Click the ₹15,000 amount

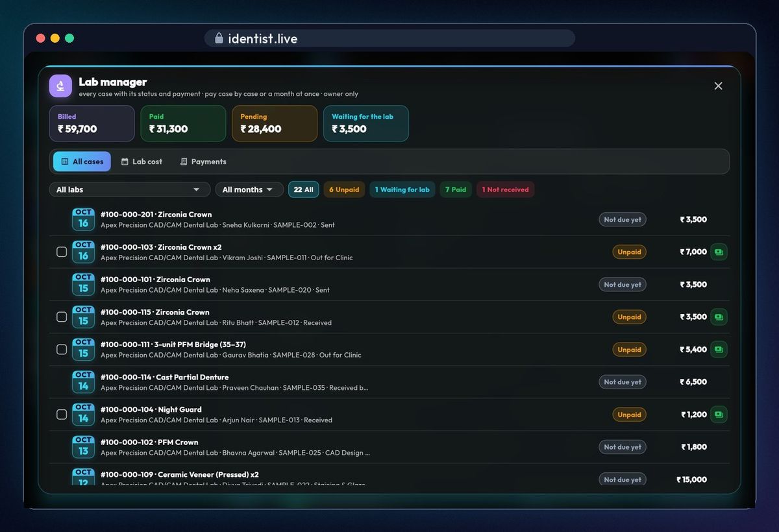[691, 479]
